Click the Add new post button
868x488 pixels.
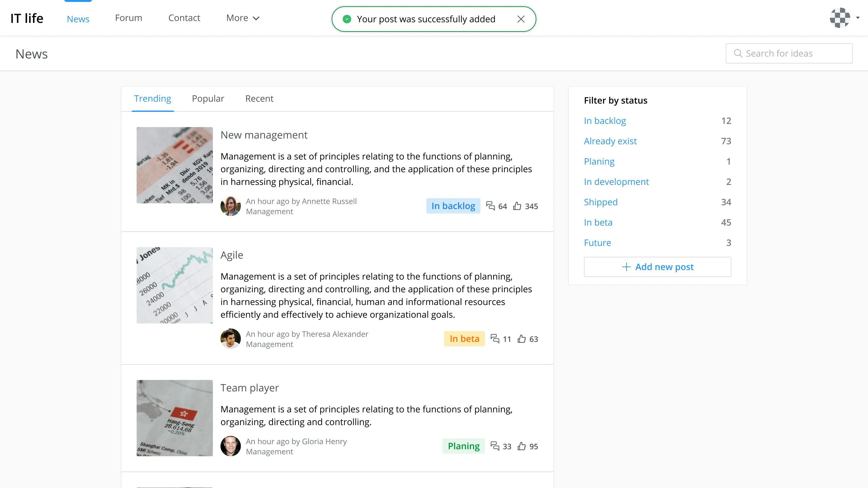(657, 267)
